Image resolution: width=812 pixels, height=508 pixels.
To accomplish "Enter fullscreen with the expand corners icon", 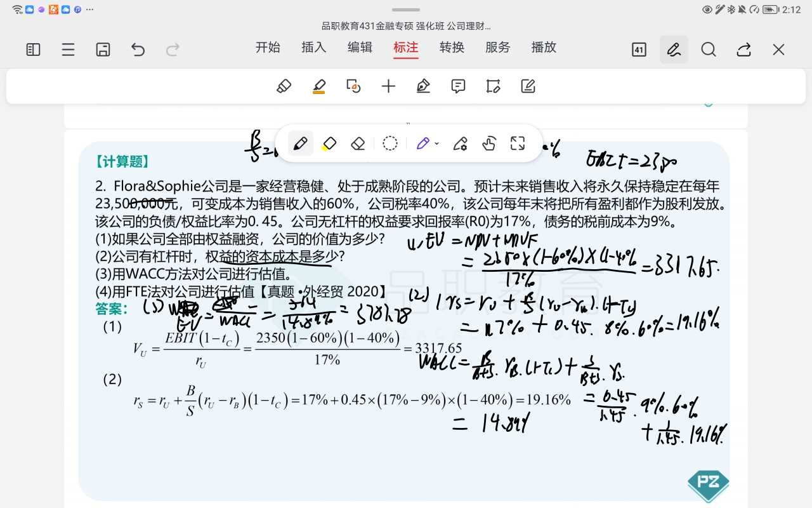I will pyautogui.click(x=518, y=144).
